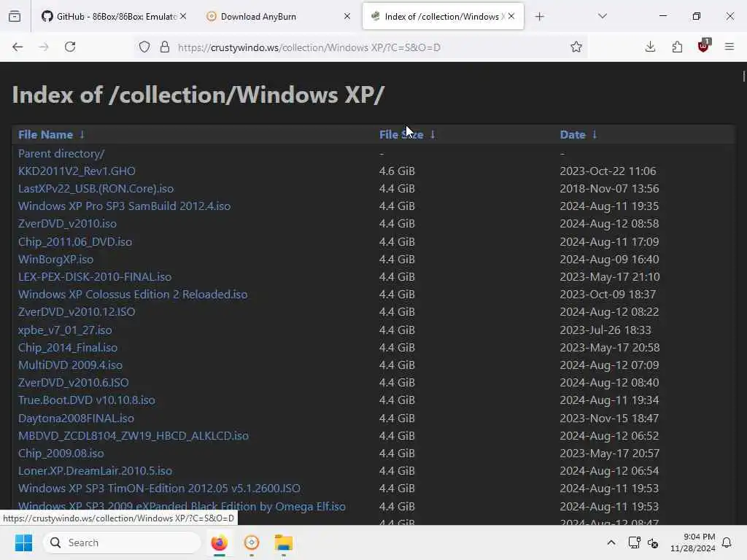Click the File Name descending arrow
Screen dimensions: 747x560
click(x=82, y=135)
